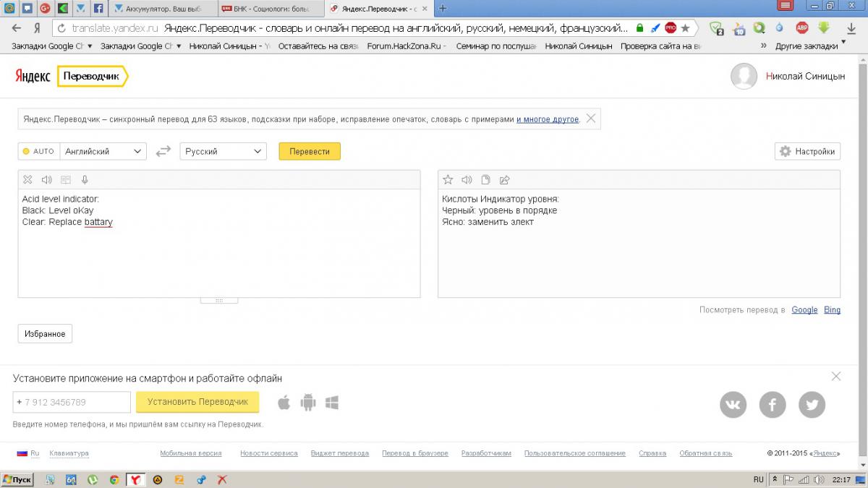Share the translation using the share icon

click(505, 179)
